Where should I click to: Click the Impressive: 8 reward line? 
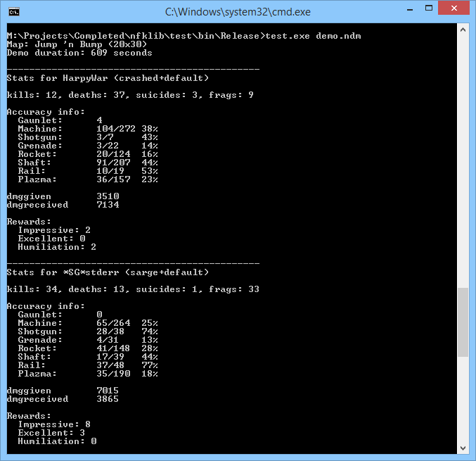54,424
